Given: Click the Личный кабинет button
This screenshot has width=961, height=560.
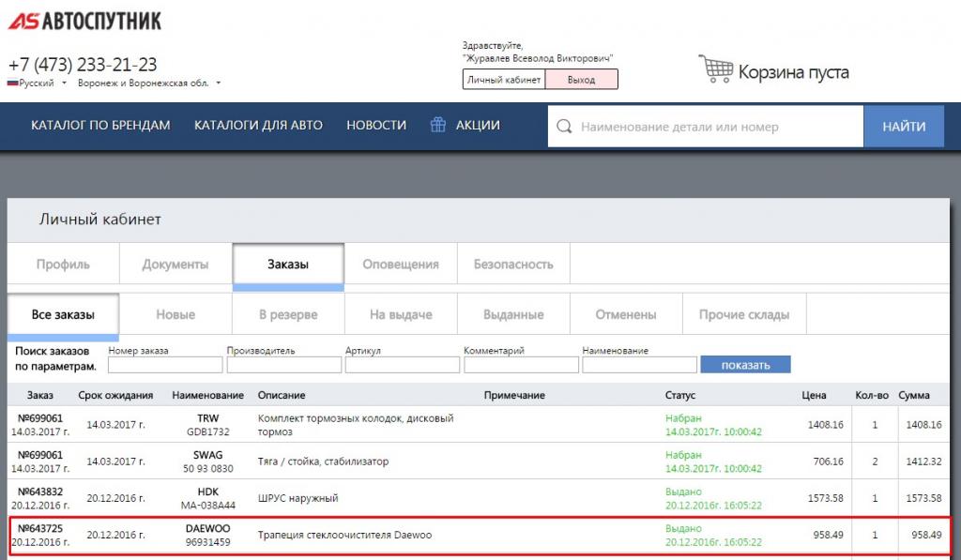Looking at the screenshot, I should point(504,80).
